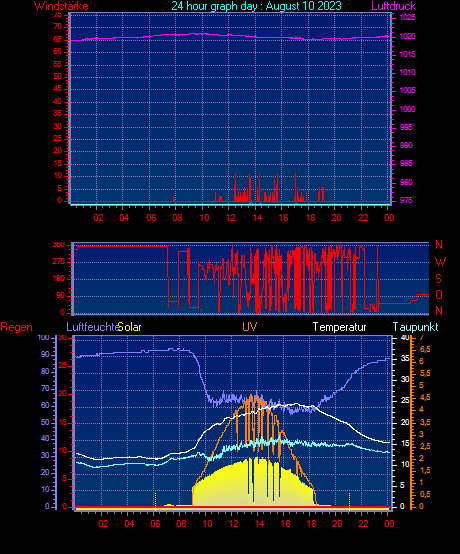Viewport: 460px width, 554px height.
Task: Select the orange UV legend label
Action: [x=249, y=326]
